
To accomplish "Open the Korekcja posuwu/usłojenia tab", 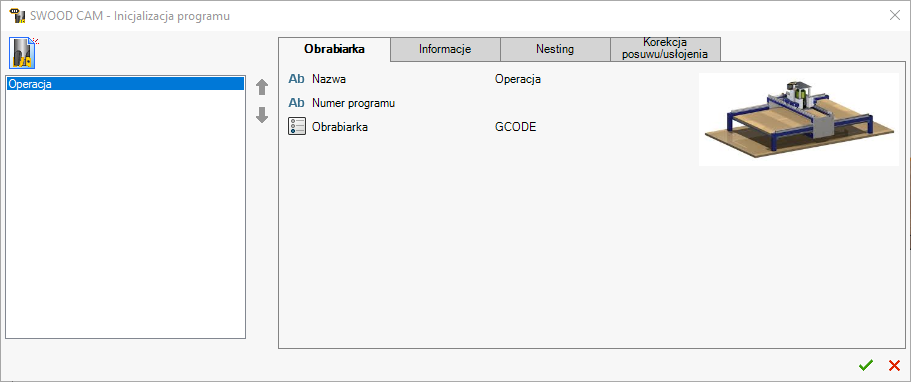I will (665, 49).
